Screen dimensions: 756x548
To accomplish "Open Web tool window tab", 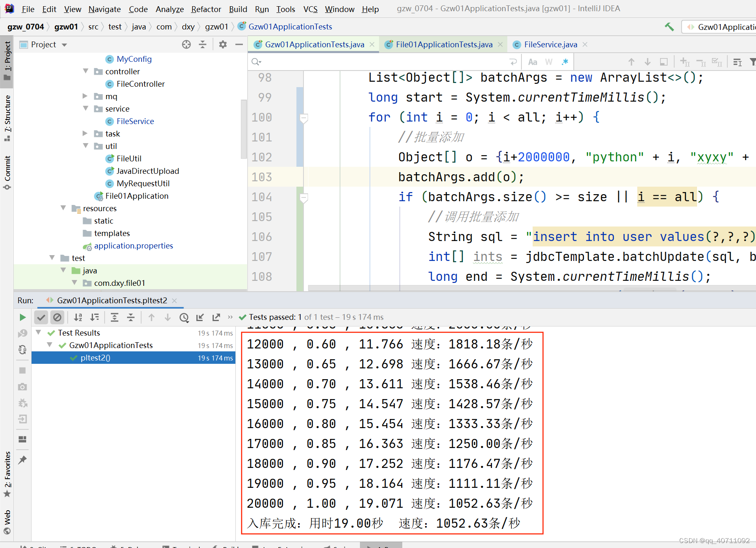I will click(x=7, y=522).
